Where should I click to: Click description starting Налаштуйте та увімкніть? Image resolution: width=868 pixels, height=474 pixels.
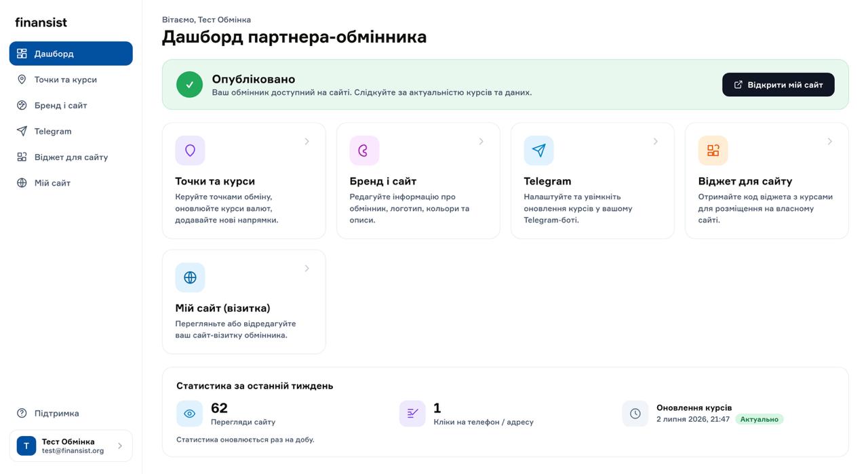pyautogui.click(x=578, y=208)
